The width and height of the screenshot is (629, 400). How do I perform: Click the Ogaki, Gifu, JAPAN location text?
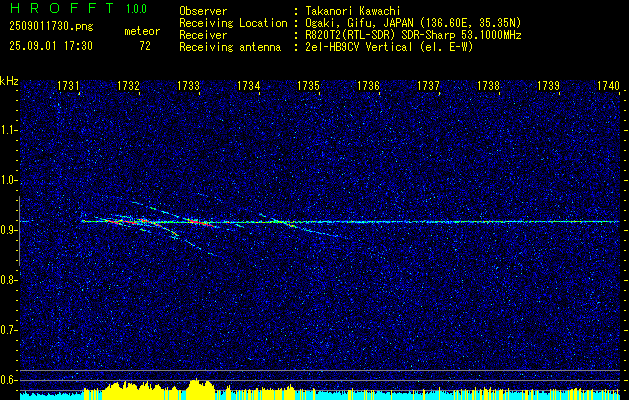click(413, 23)
